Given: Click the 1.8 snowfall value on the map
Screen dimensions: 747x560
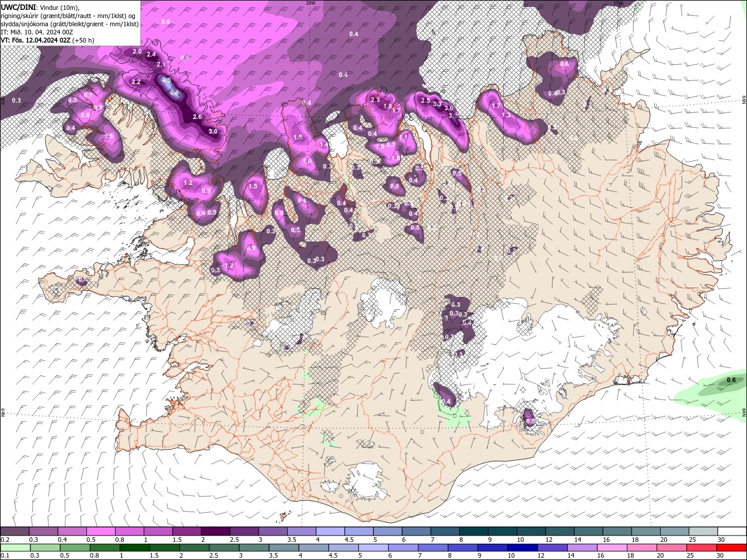Looking at the screenshot, I should click(x=388, y=107).
